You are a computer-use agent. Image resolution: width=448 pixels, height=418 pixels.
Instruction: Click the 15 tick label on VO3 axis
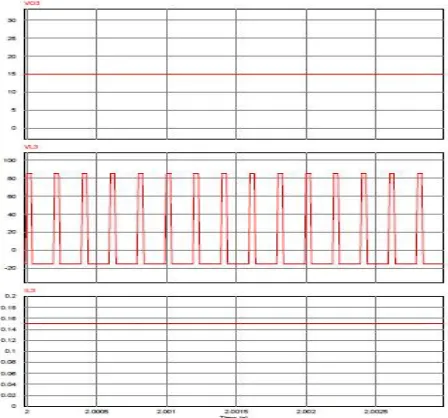point(12,74)
